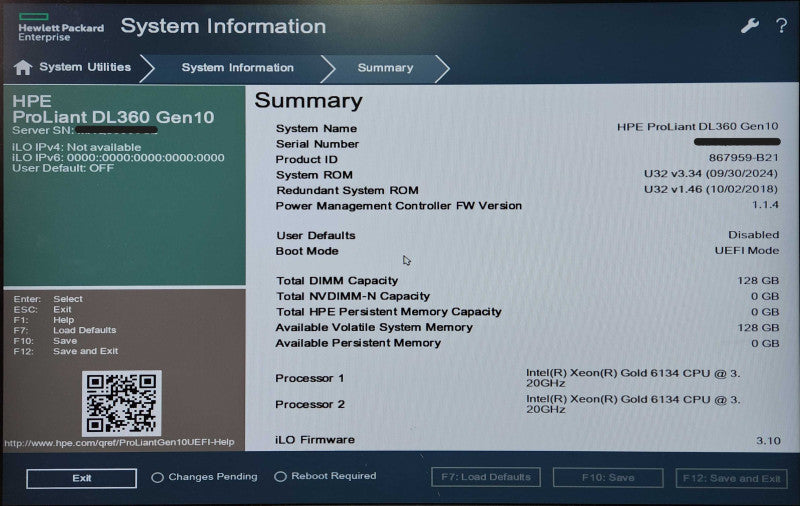
Task: Select the Processor 2 label
Action: (x=310, y=404)
